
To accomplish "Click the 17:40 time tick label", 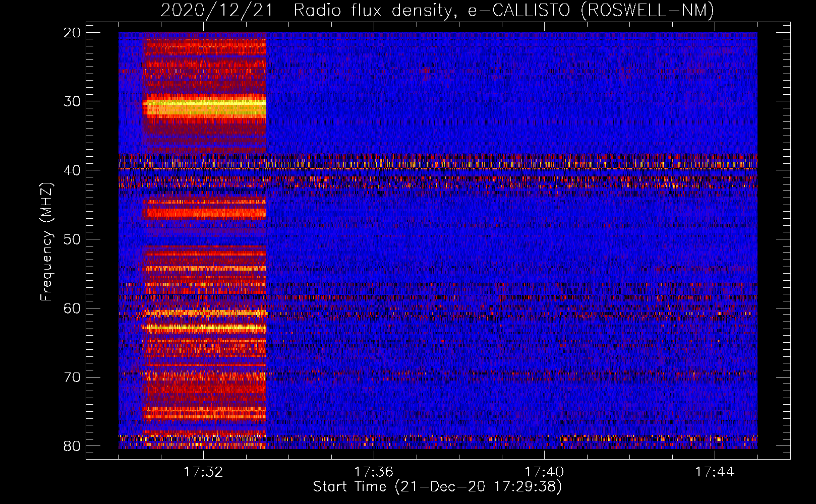I will pyautogui.click(x=544, y=472).
